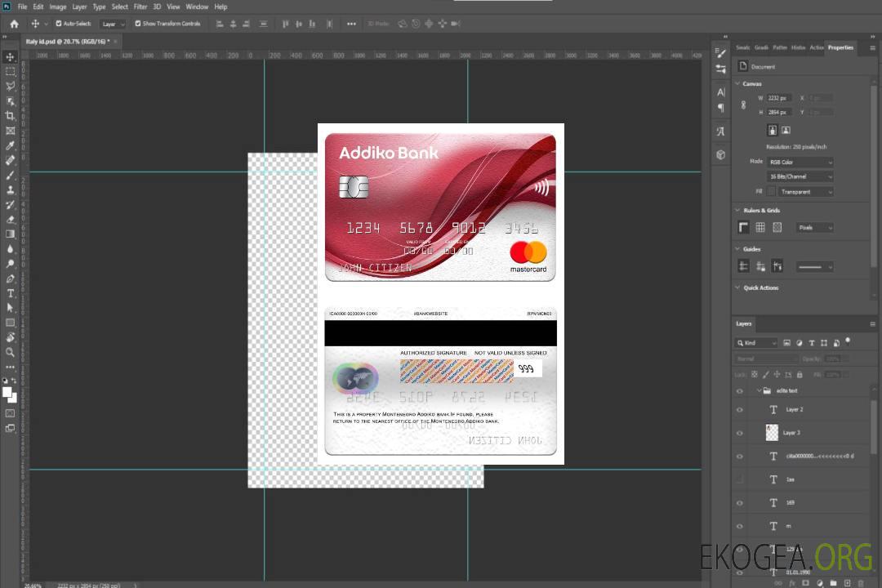Select the Zoom tool
Image resolution: width=882 pixels, height=588 pixels.
(10, 352)
